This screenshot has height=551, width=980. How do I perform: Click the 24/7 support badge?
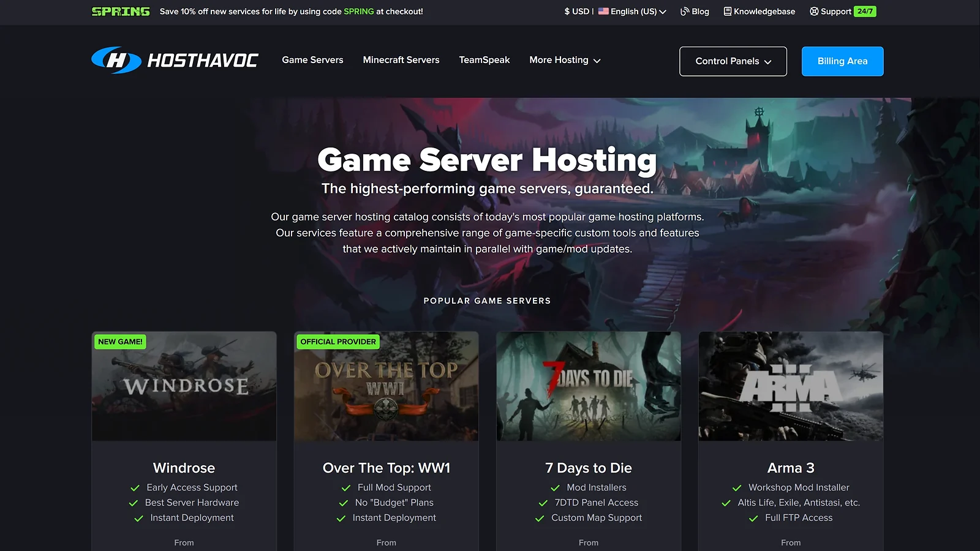[x=865, y=11]
